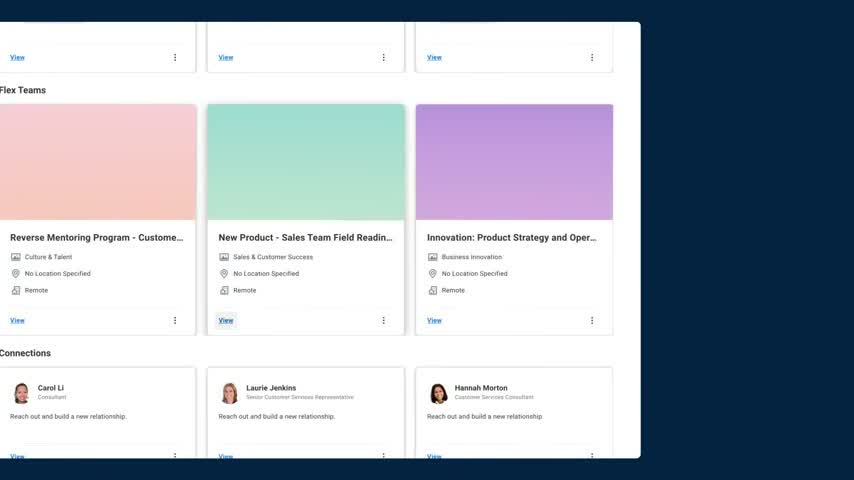Click View link in middle top-row card
This screenshot has height=480, width=854.
point(226,57)
